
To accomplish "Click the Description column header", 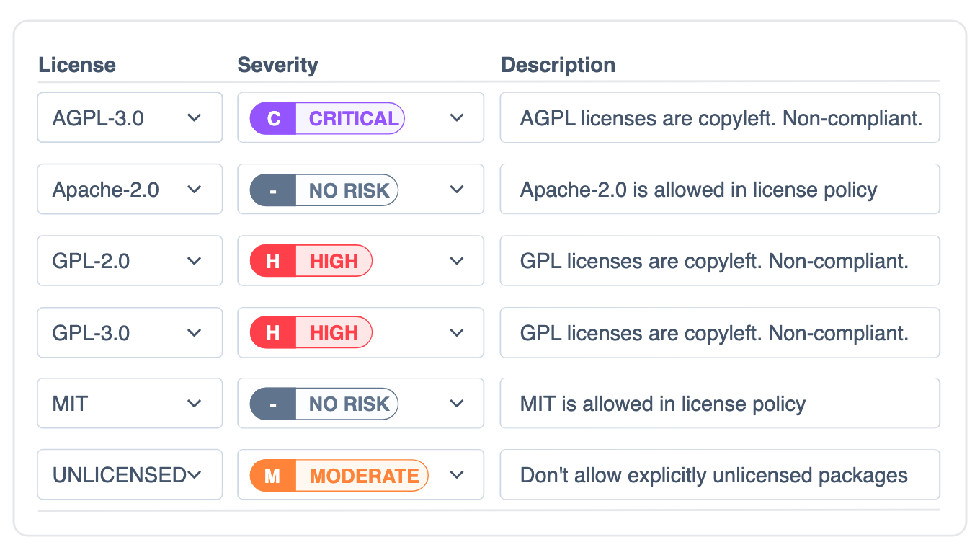I will tap(558, 65).
